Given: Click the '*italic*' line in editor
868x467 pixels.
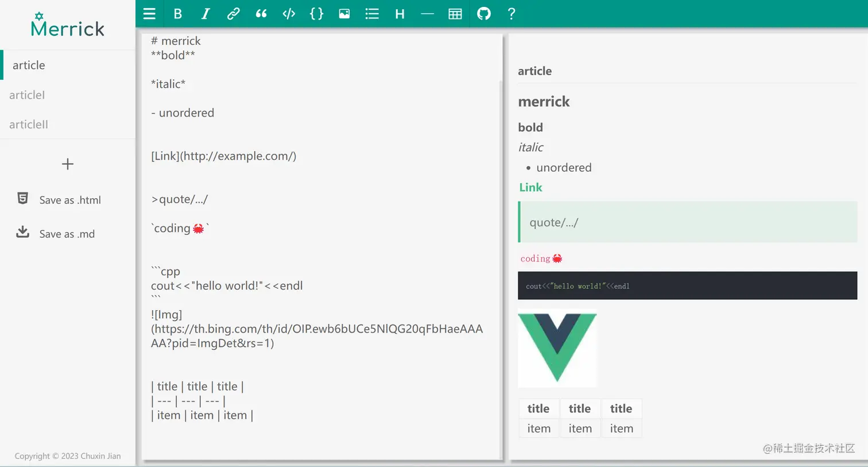Looking at the screenshot, I should [168, 84].
